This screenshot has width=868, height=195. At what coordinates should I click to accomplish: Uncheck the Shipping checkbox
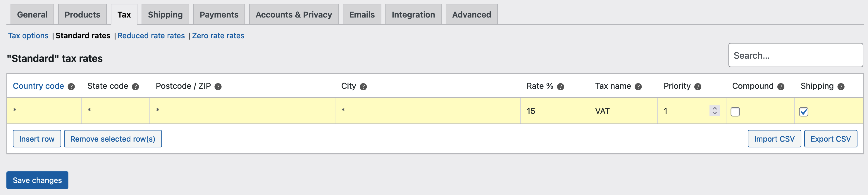point(804,112)
